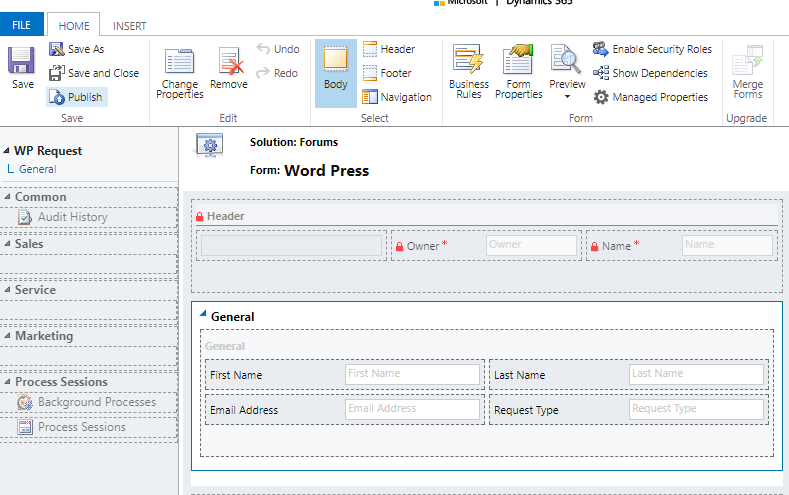Screen dimensions: 789x495
Task: Select General under WP Request
Action: [38, 169]
